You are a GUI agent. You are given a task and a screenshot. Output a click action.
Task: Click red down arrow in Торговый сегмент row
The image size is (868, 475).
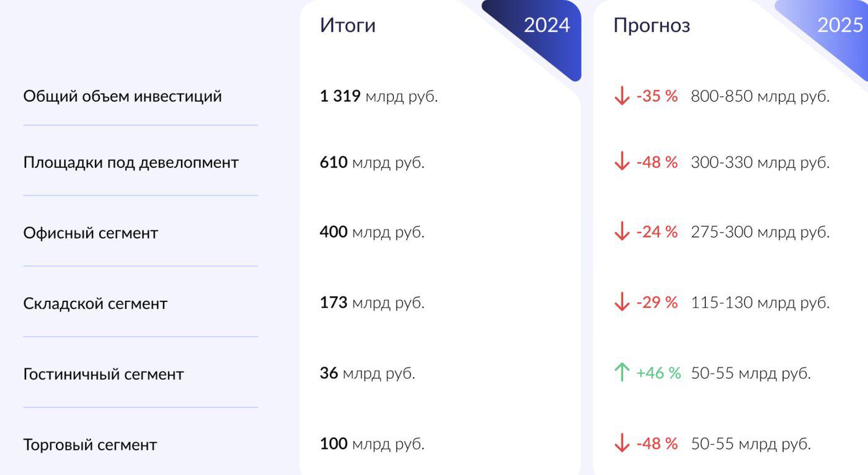coord(621,443)
